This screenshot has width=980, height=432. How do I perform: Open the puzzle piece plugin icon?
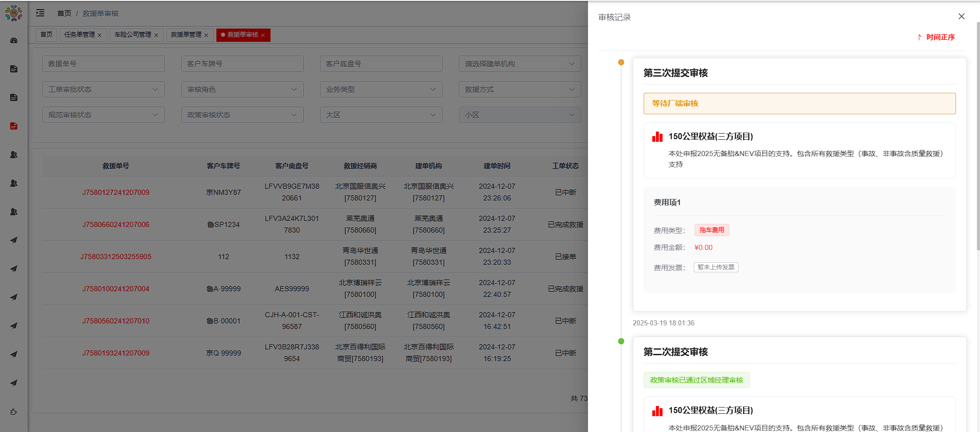click(14, 412)
